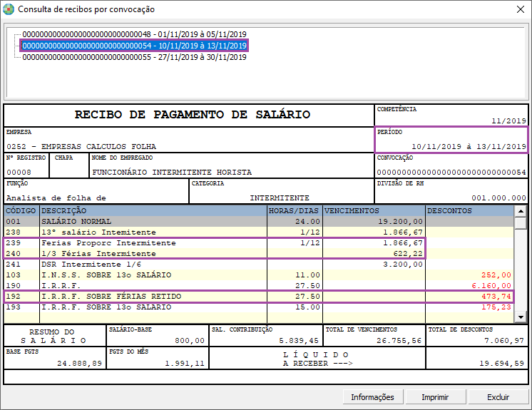532x410 pixels.
Task: Click total de vencimentos 26.755,56
Action: tap(399, 341)
